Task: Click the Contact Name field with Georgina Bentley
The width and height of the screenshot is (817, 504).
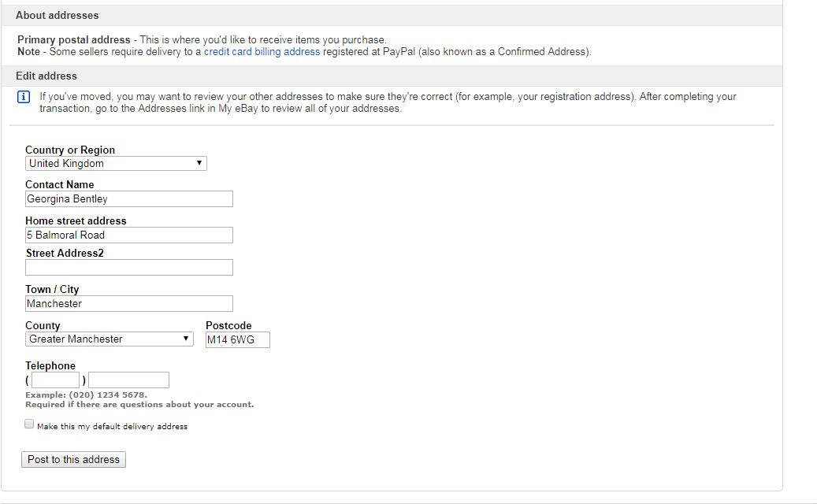Action: pyautogui.click(x=129, y=199)
